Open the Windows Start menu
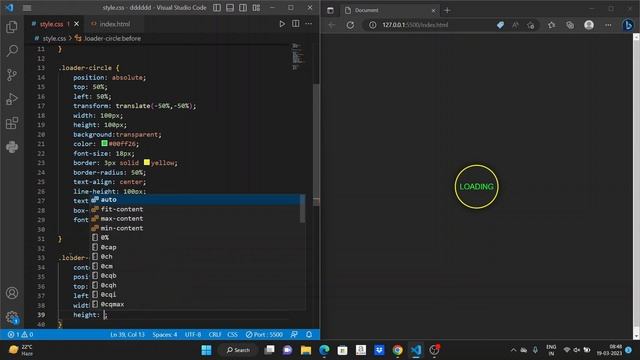 pyautogui.click(x=207, y=350)
